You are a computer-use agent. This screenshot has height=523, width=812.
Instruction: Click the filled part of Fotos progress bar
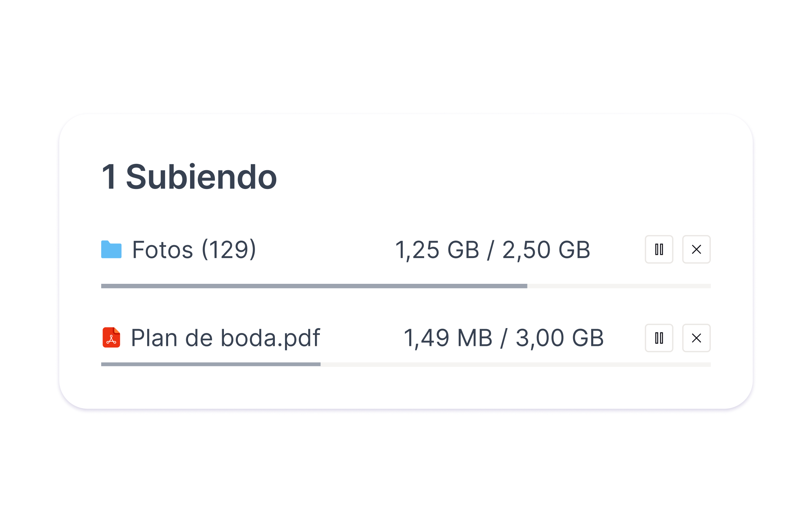pos(314,286)
